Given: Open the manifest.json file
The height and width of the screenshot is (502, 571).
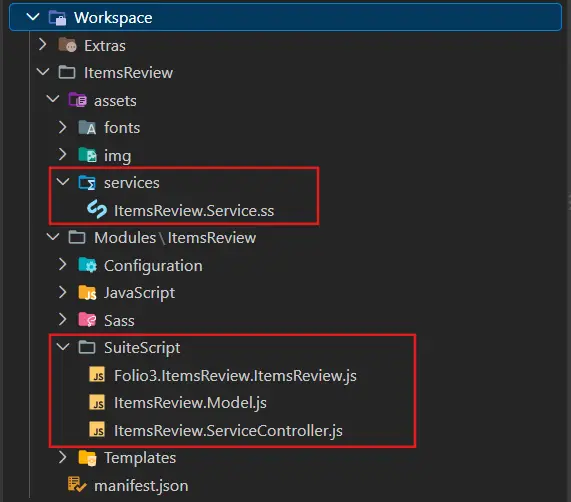Looking at the screenshot, I should tap(141, 486).
